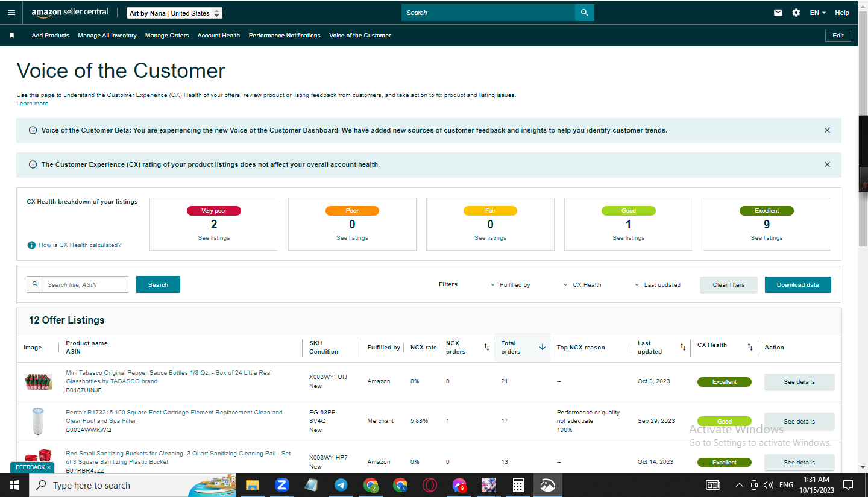
Task: Open the messages envelope icon
Action: (778, 13)
